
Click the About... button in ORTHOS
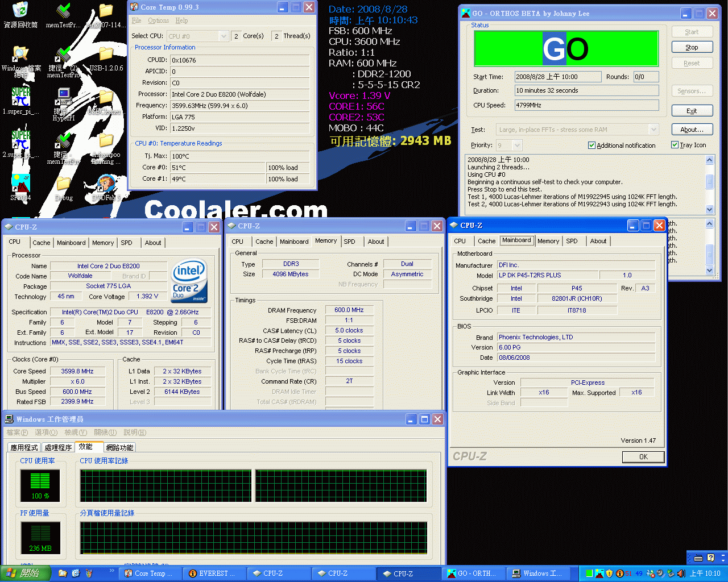[x=692, y=130]
